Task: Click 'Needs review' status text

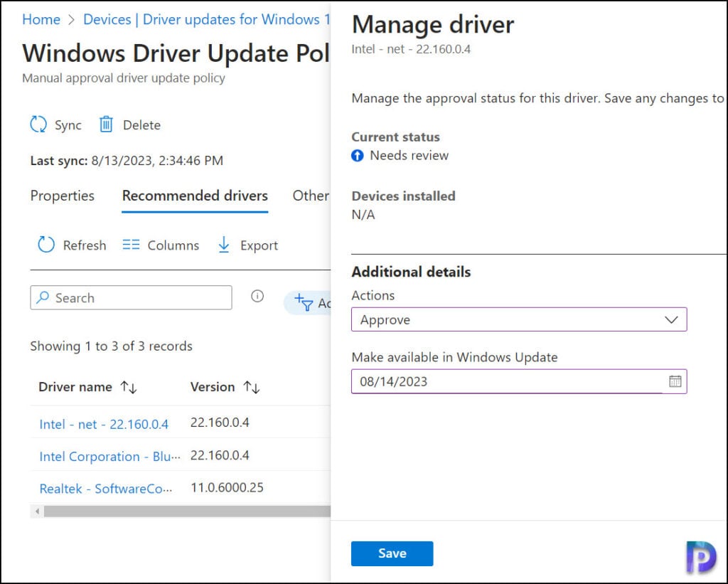Action: (x=409, y=156)
